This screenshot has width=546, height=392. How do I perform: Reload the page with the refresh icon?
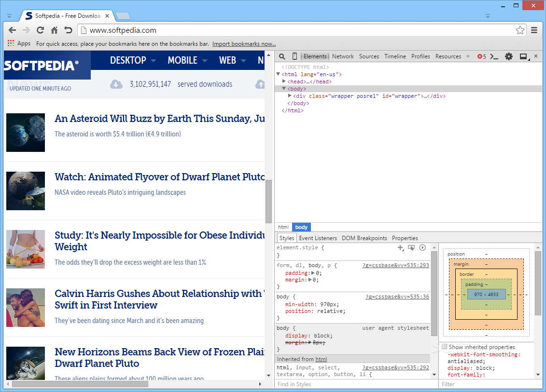41,30
